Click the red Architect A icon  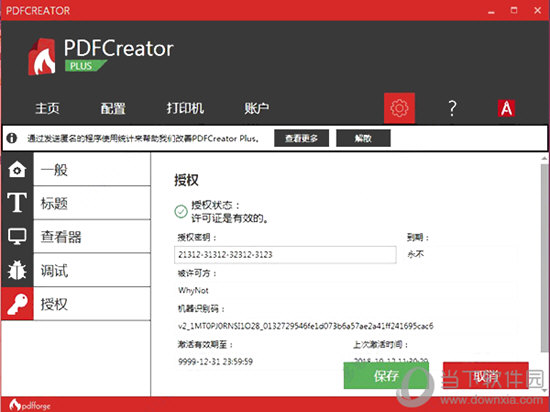click(x=506, y=108)
